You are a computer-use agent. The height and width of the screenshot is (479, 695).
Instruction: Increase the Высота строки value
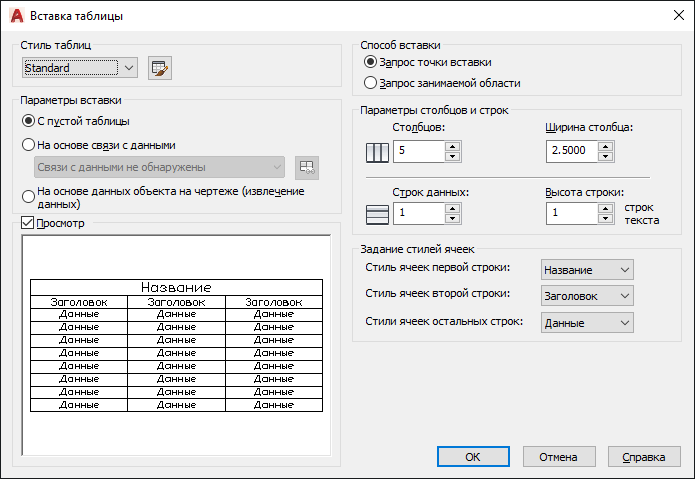[605, 209]
